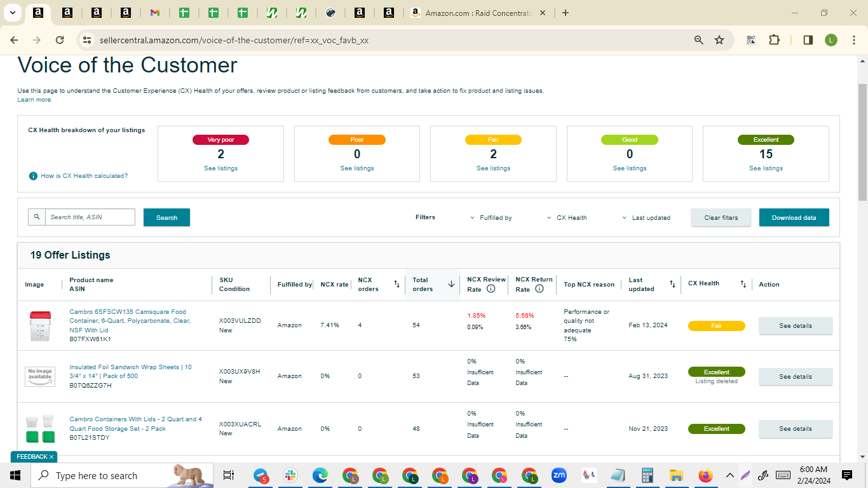Click the yellow Fair badge in the Cambro 6SFSCW135 row

coord(717,326)
